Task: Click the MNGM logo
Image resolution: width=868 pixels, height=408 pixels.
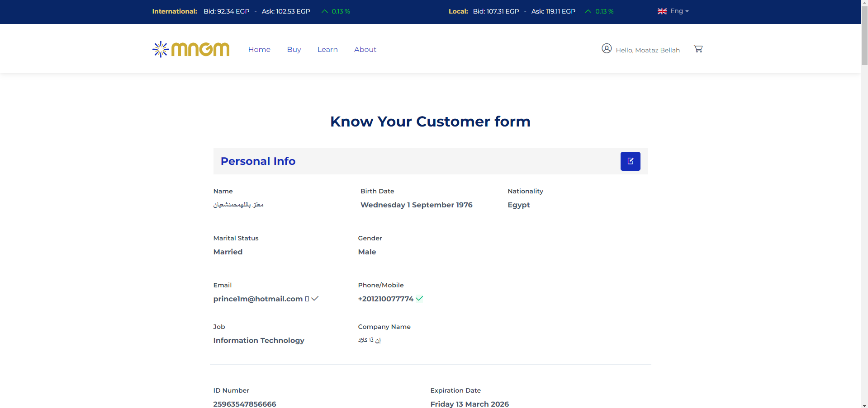Action: pyautogui.click(x=191, y=49)
